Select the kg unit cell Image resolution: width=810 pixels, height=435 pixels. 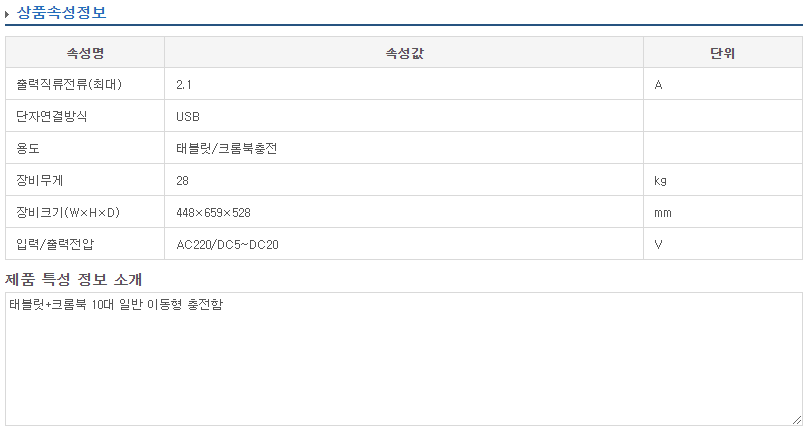pos(723,180)
